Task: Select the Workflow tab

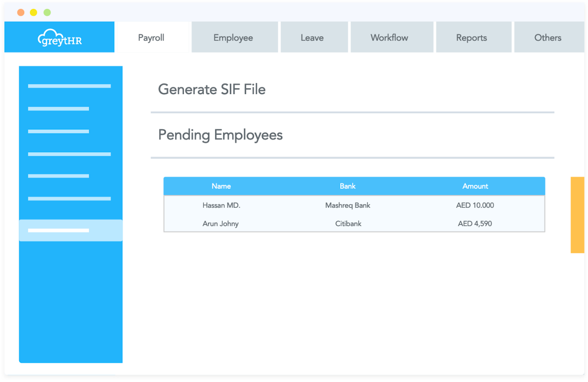Action: (x=389, y=38)
